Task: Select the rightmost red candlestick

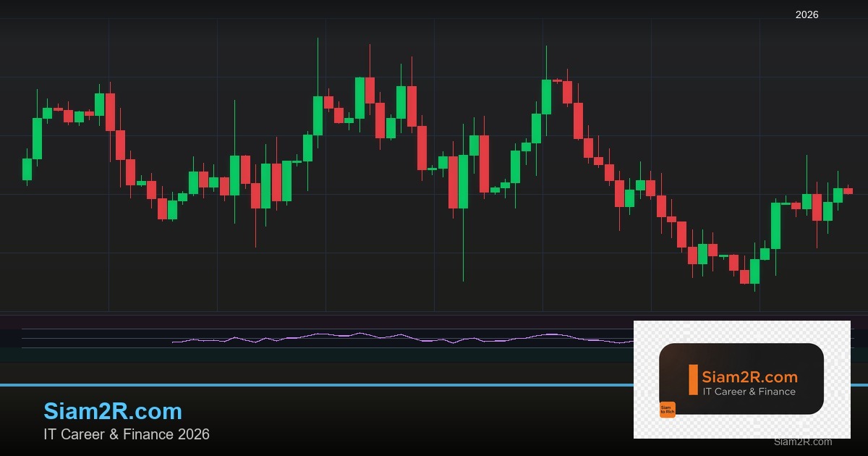Action: [x=848, y=191]
